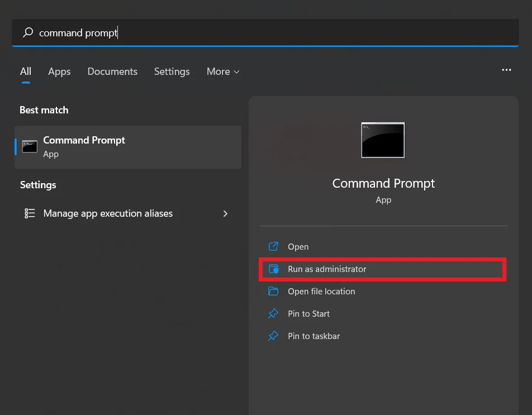Click the large Command Prompt thumbnail

tap(383, 140)
